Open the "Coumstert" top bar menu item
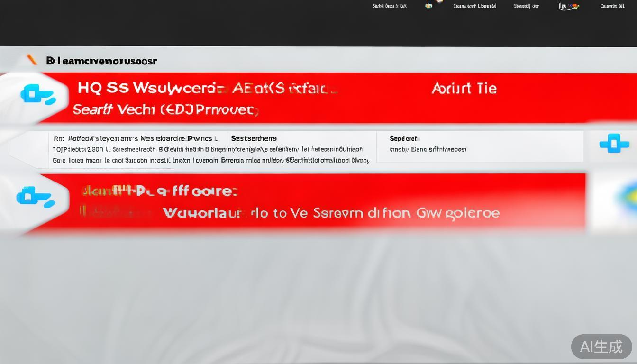Image resolution: width=637 pixels, height=364 pixels. coord(474,6)
